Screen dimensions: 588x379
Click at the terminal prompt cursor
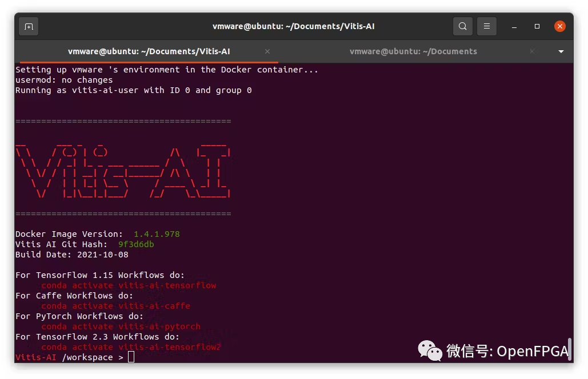[131, 357]
